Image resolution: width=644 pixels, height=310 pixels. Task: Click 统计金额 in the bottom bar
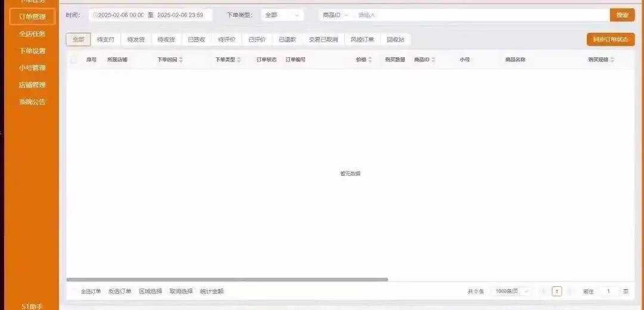pyautogui.click(x=212, y=292)
